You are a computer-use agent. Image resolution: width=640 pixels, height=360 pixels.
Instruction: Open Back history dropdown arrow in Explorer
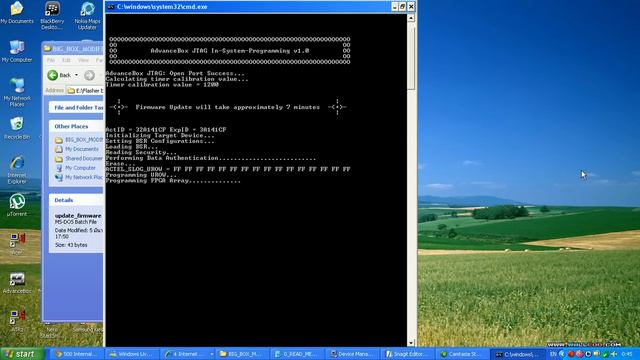click(76, 75)
